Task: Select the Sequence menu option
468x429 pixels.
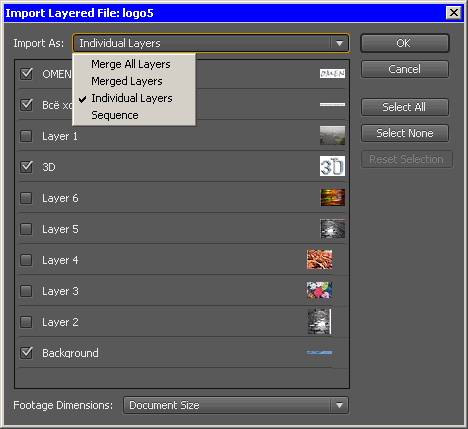Action: (x=115, y=115)
